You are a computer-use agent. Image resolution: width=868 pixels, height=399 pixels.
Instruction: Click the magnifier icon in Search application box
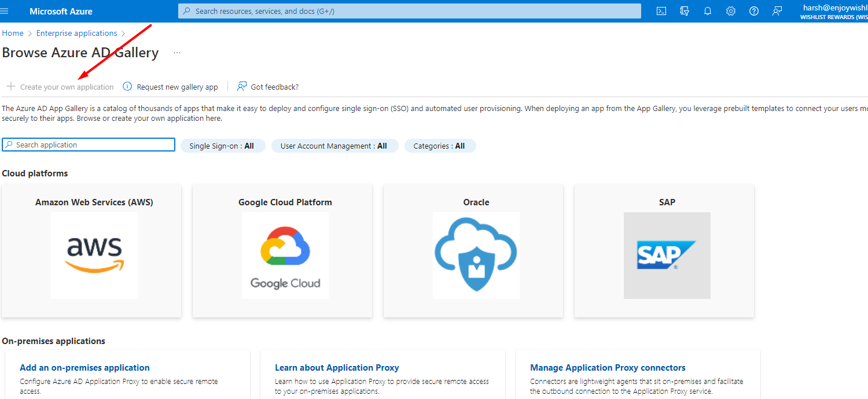9,145
